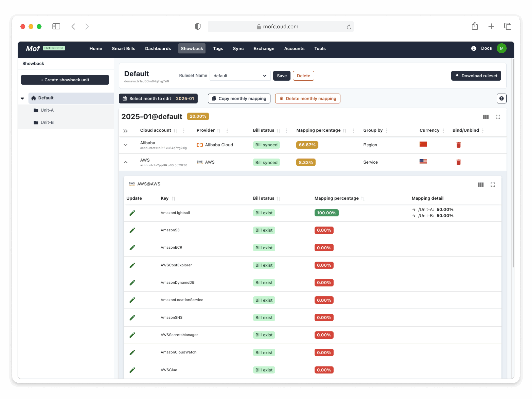
Task: Collapse the Default tree node
Action: [22, 99]
